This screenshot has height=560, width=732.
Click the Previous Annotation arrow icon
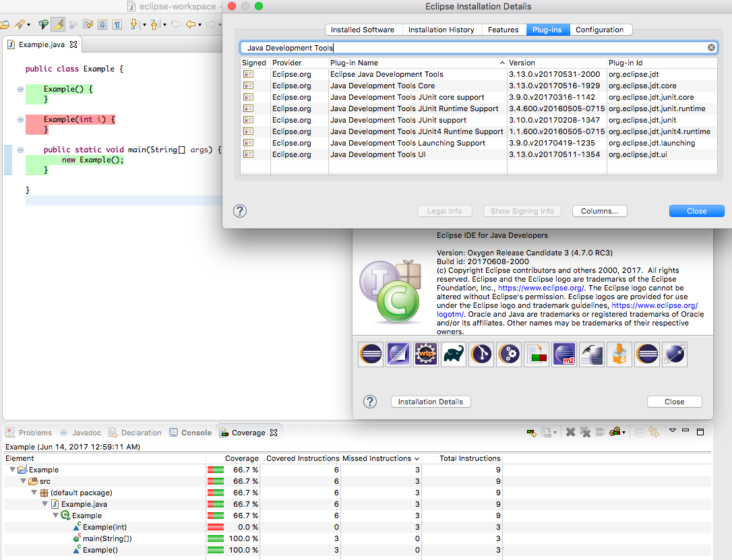(x=155, y=24)
